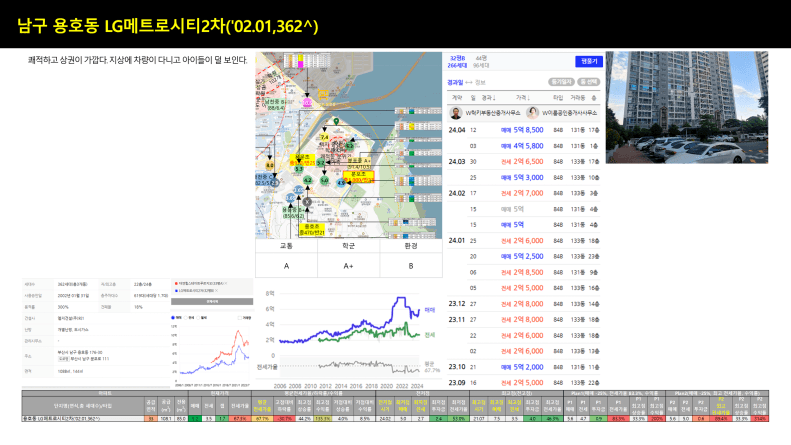The width and height of the screenshot is (791, 445).
Task: Click the 전세가율 label under the large chart
Action: (x=267, y=367)
